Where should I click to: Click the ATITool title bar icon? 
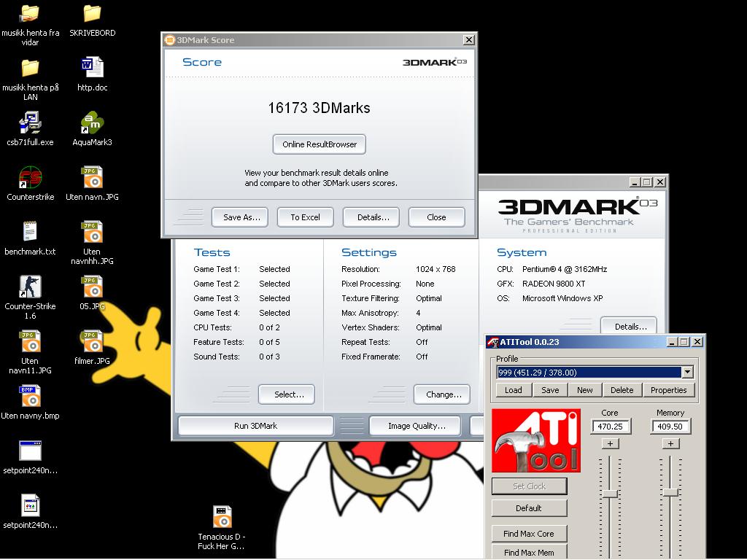(493, 342)
